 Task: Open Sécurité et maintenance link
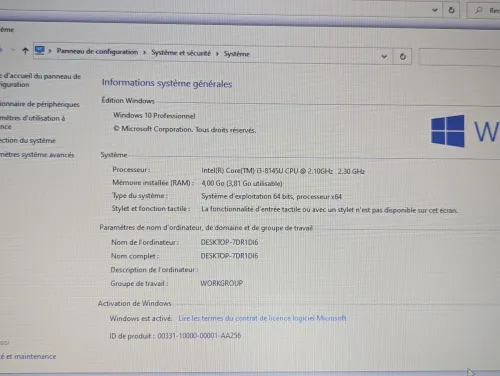(28, 356)
